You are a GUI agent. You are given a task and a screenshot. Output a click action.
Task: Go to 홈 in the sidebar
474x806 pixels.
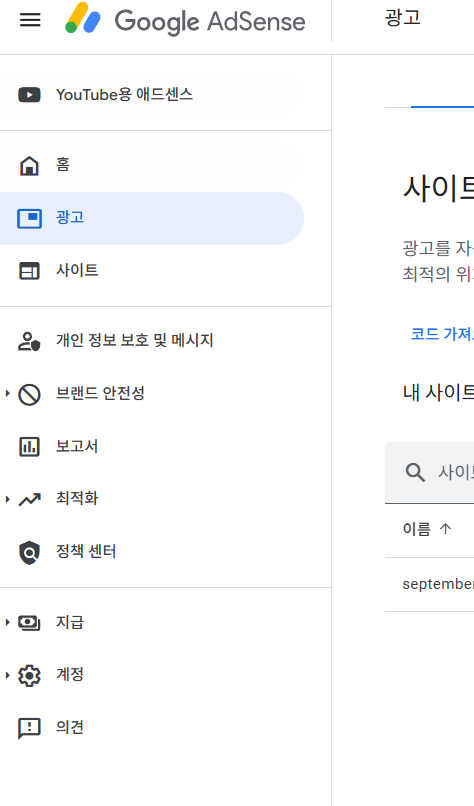pos(63,164)
